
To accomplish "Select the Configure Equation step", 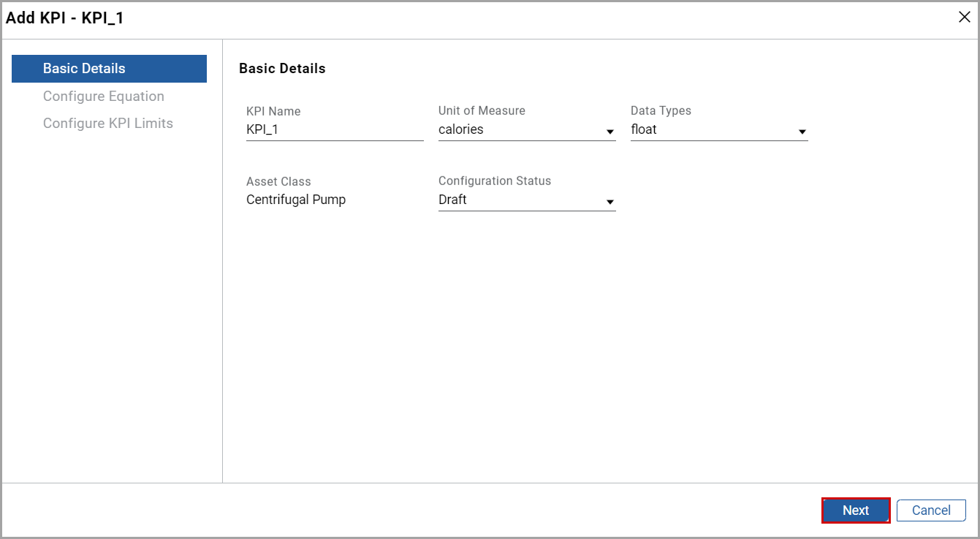I will pyautogui.click(x=103, y=96).
